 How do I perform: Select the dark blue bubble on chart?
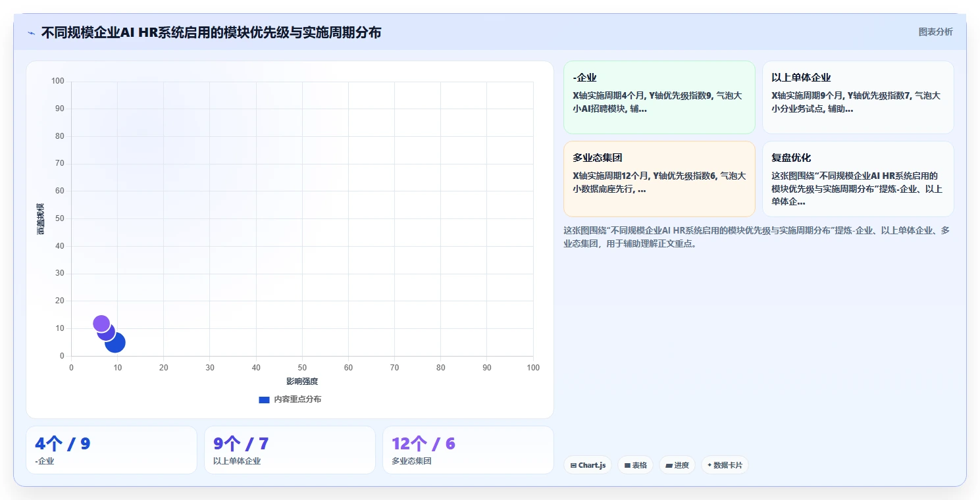pyautogui.click(x=115, y=342)
